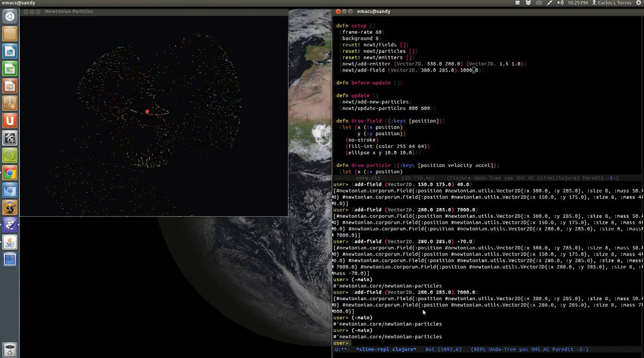Open the system gear session menu
The image size is (644, 358).
(639, 3)
